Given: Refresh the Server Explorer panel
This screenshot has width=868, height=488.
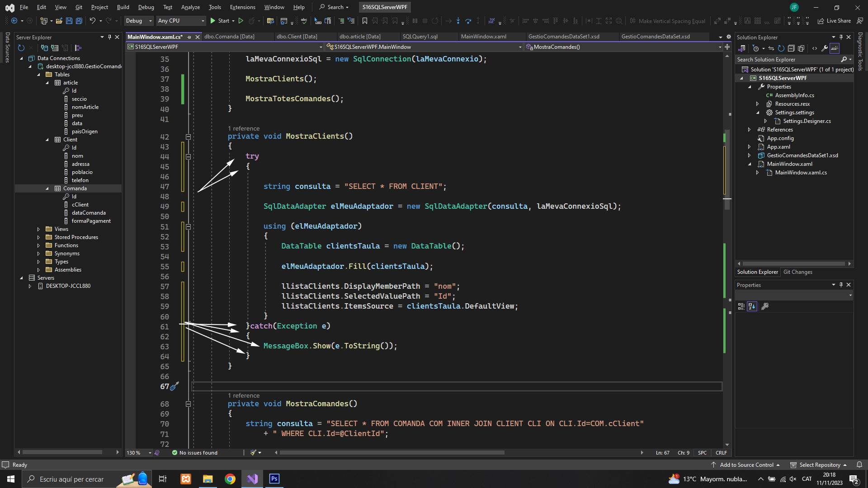Looking at the screenshot, I should tap(21, 48).
